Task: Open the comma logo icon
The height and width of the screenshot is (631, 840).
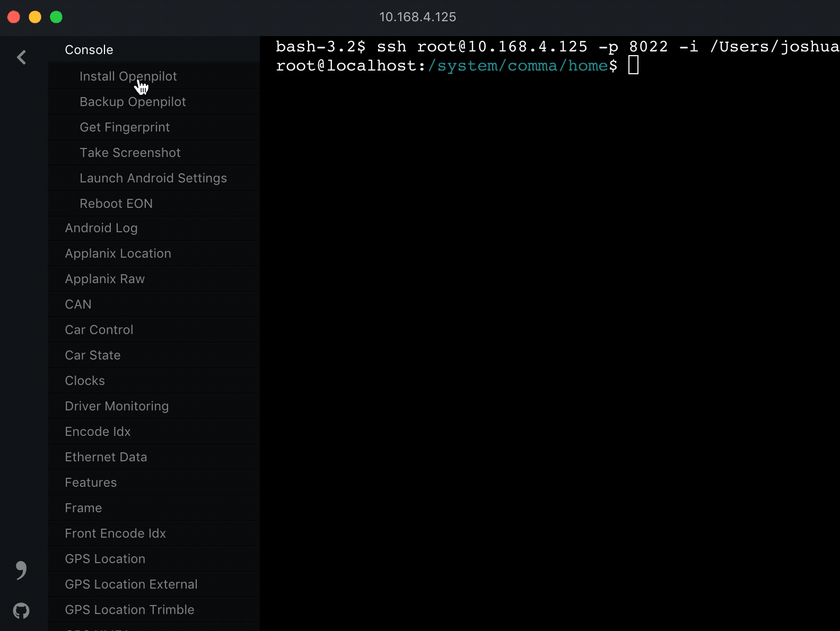Action: coord(21,571)
